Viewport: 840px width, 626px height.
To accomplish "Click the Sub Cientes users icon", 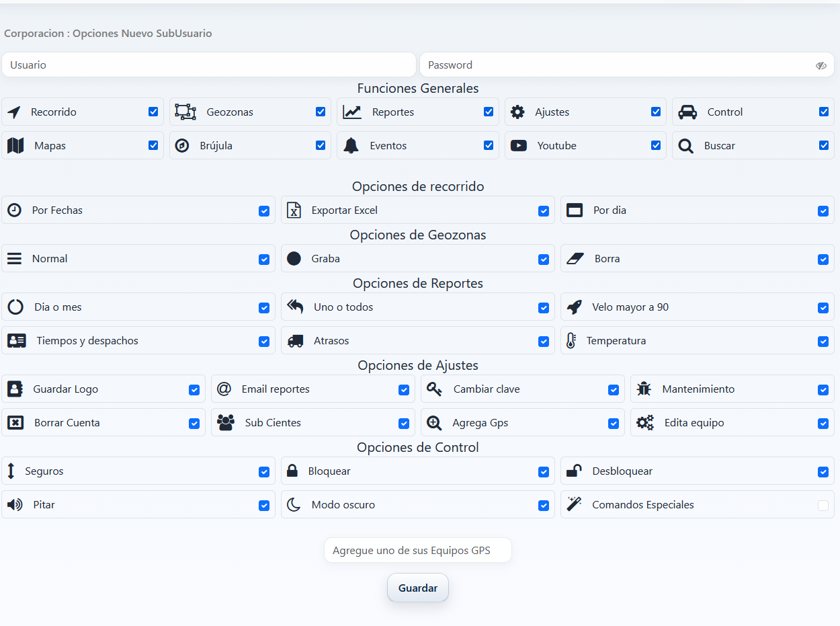I will 226,423.
